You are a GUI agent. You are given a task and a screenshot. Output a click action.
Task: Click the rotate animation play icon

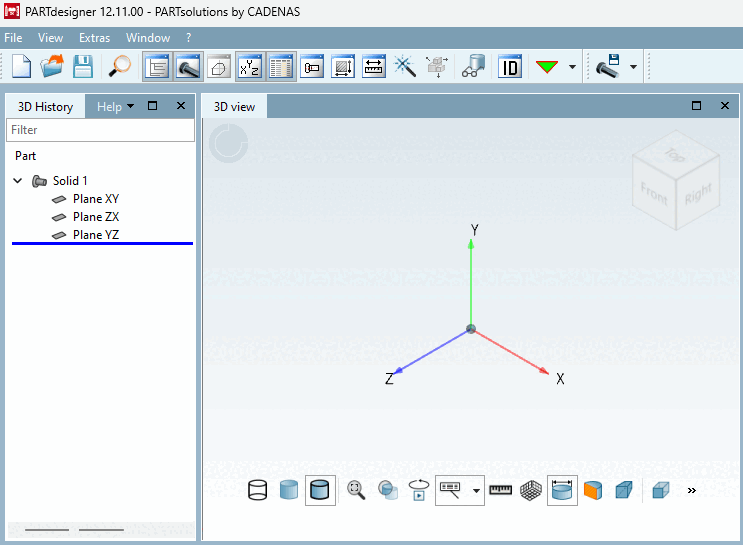click(x=419, y=490)
